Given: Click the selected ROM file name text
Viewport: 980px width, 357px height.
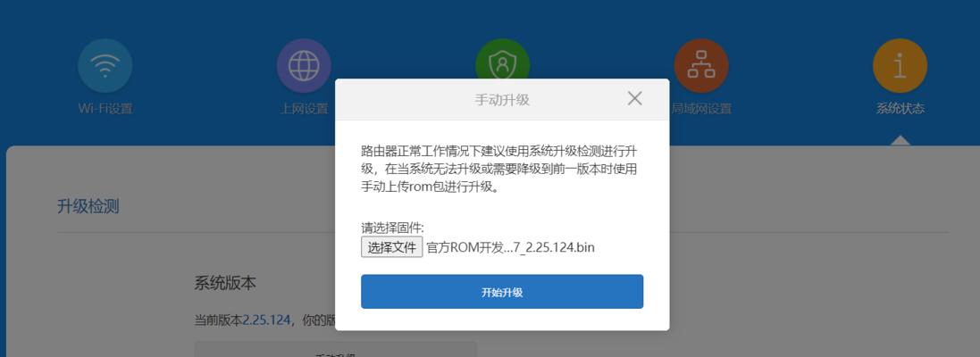Looking at the screenshot, I should click(511, 248).
